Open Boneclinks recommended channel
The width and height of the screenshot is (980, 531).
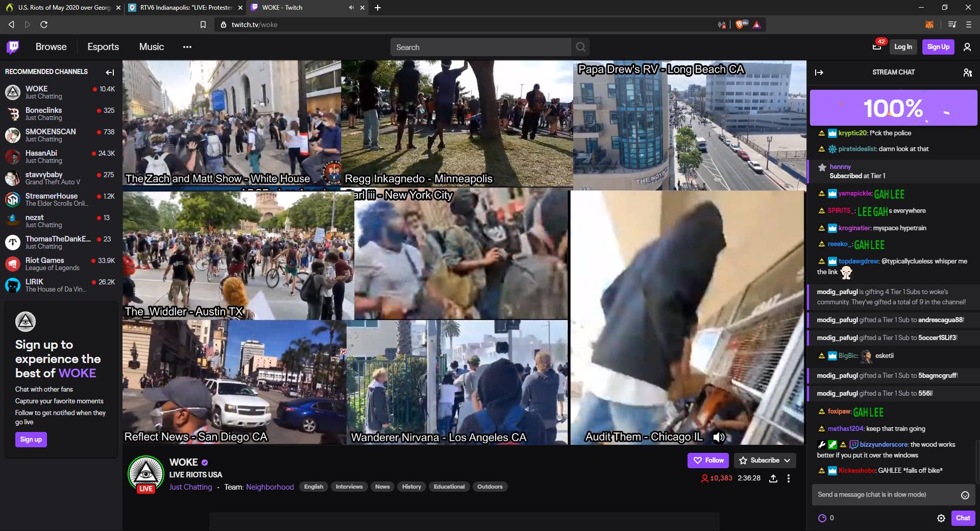(x=60, y=114)
